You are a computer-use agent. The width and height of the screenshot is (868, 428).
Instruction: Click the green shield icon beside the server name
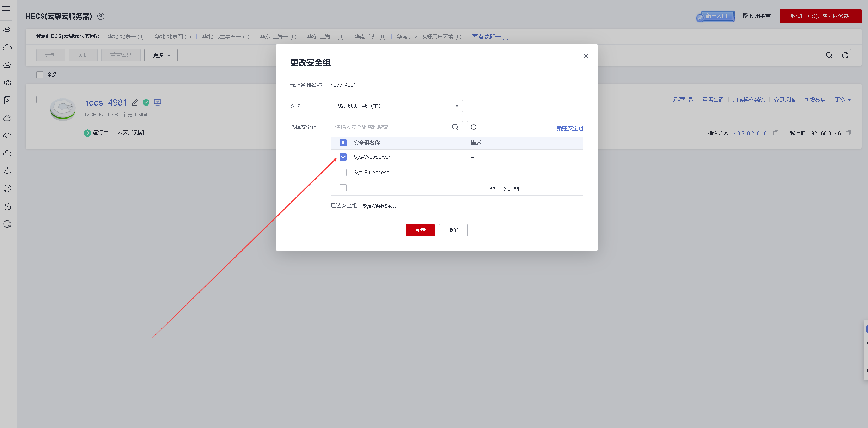(x=146, y=102)
